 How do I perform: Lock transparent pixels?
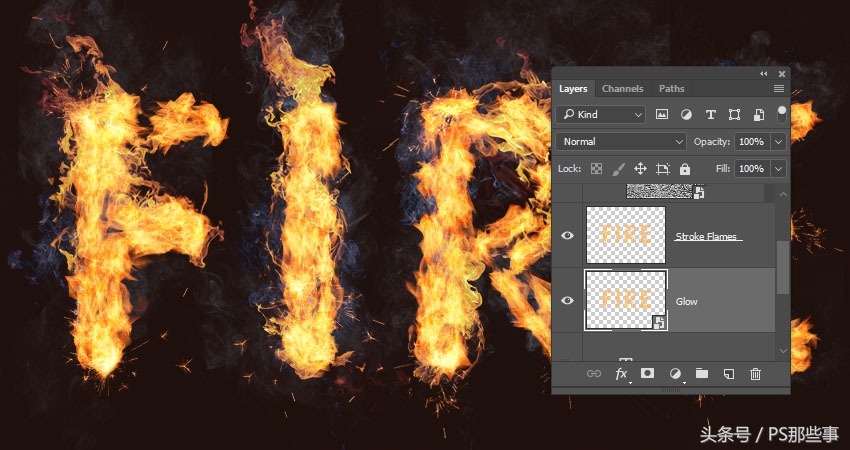click(596, 169)
